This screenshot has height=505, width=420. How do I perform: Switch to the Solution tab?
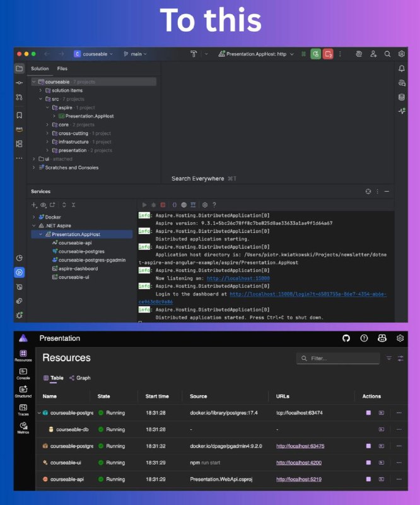tap(40, 69)
